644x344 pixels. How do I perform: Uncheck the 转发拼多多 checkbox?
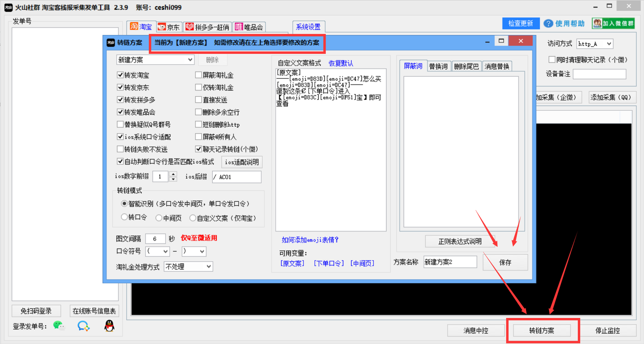(x=120, y=99)
